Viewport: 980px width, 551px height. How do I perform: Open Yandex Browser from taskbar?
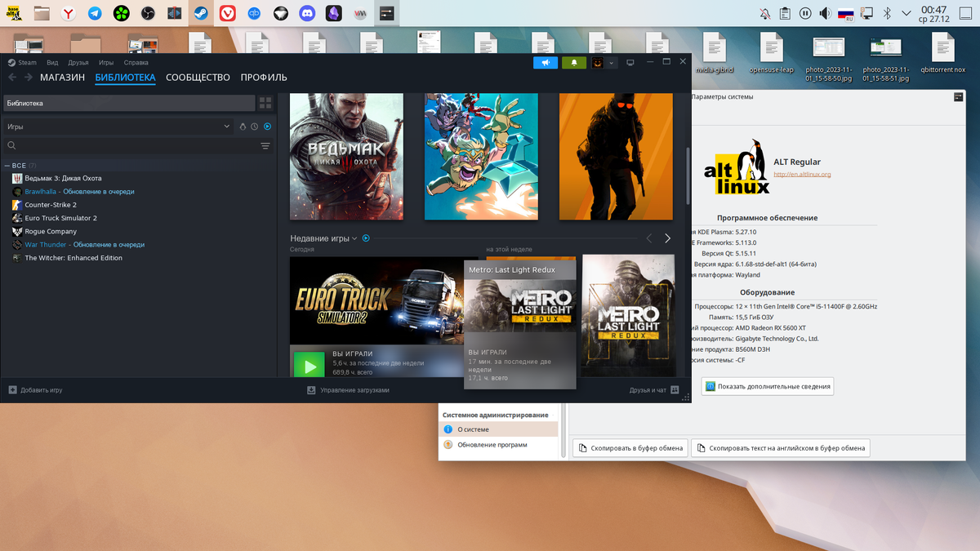(x=69, y=13)
